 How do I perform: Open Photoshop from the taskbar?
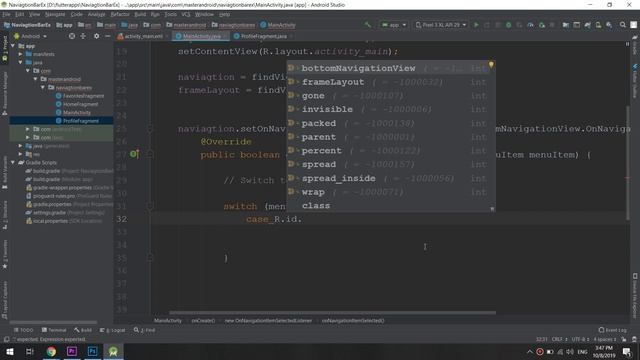[x=93, y=351]
